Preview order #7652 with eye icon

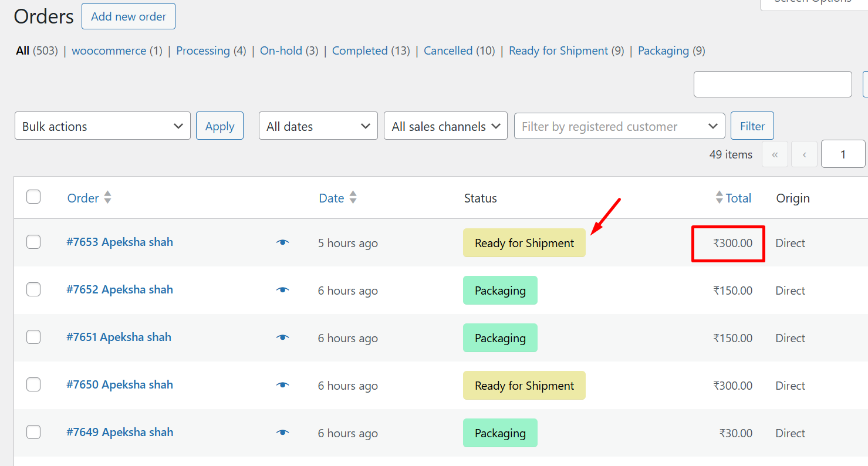tap(283, 290)
